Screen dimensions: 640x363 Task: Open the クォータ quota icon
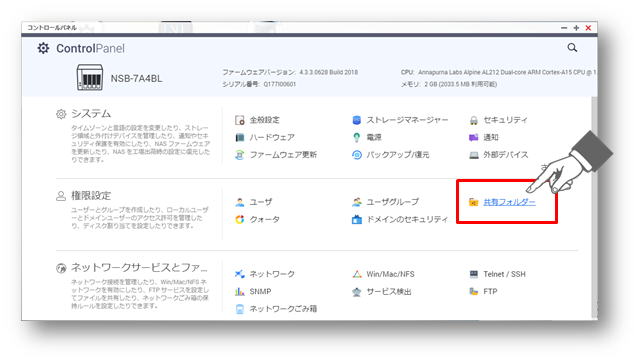point(240,219)
